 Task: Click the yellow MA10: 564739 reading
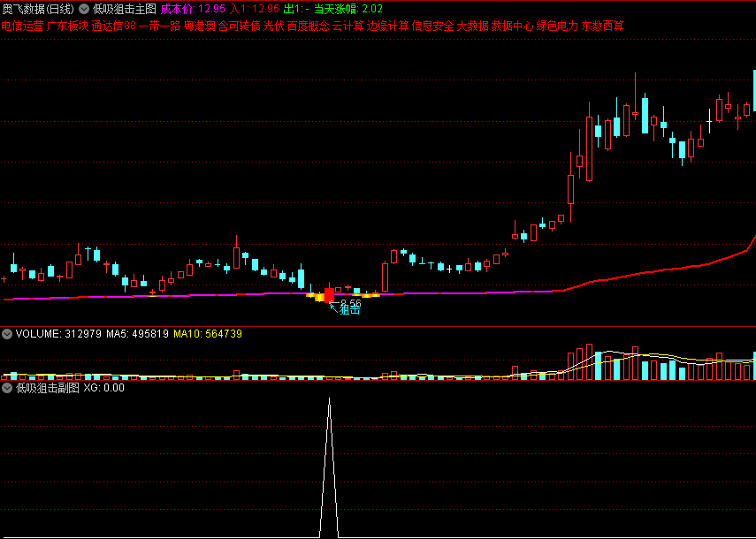pos(208,334)
